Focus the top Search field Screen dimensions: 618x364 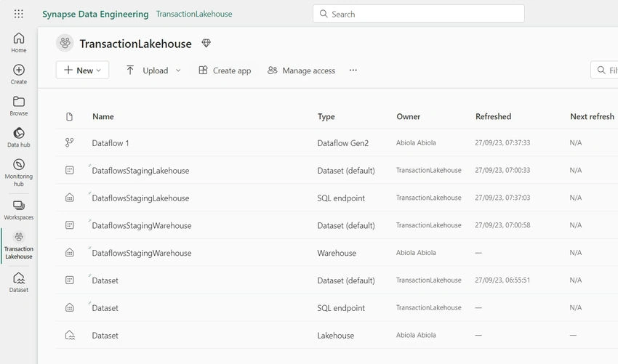click(419, 14)
